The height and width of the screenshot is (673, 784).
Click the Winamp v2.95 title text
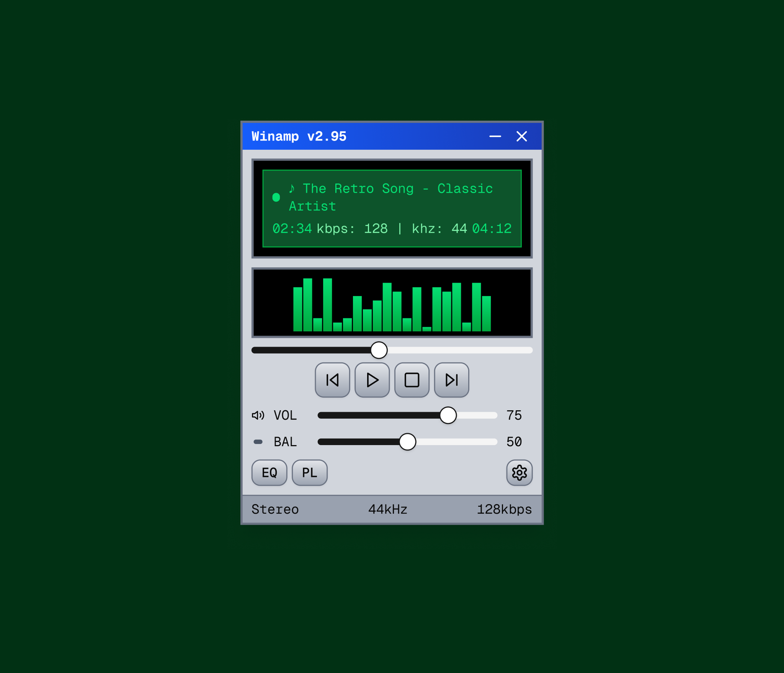(x=299, y=136)
